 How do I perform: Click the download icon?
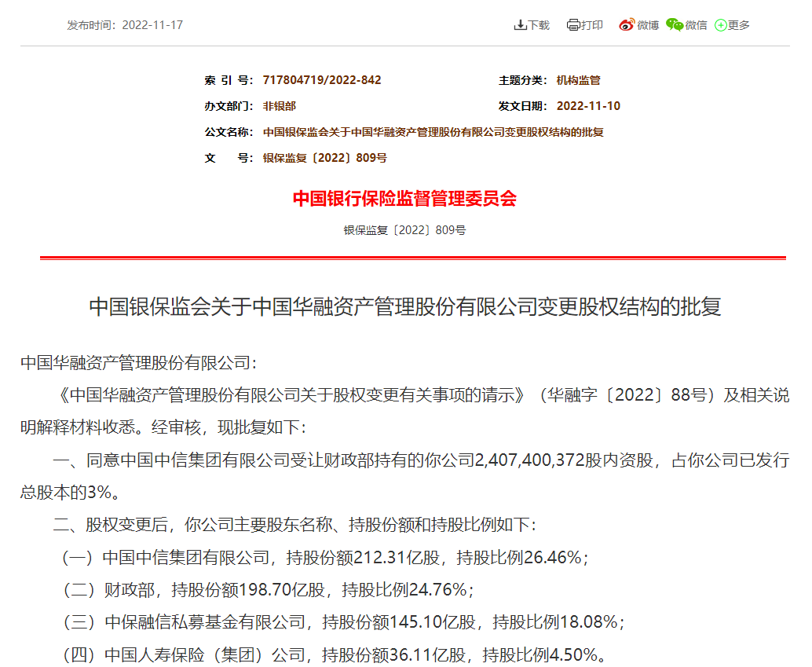tap(519, 25)
